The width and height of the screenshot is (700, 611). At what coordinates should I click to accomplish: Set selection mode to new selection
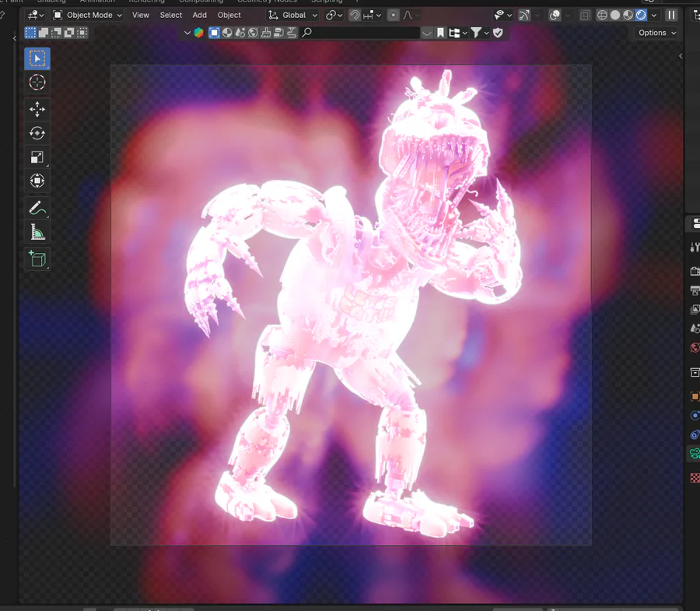click(30, 33)
